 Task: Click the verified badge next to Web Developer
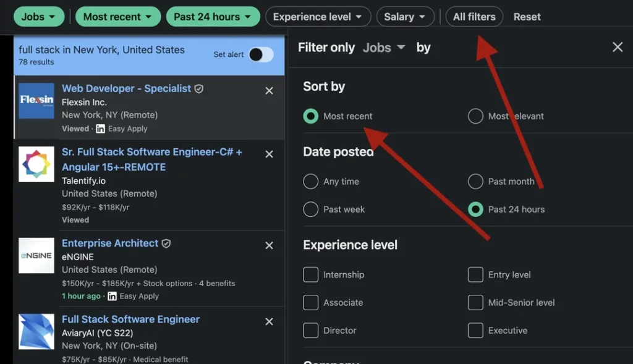[198, 88]
